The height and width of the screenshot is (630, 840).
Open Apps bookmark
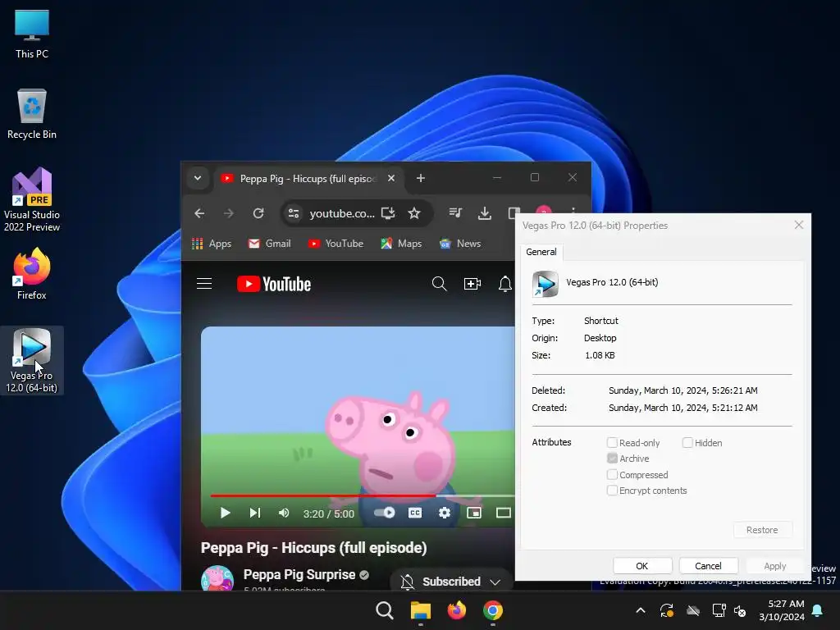pos(212,243)
